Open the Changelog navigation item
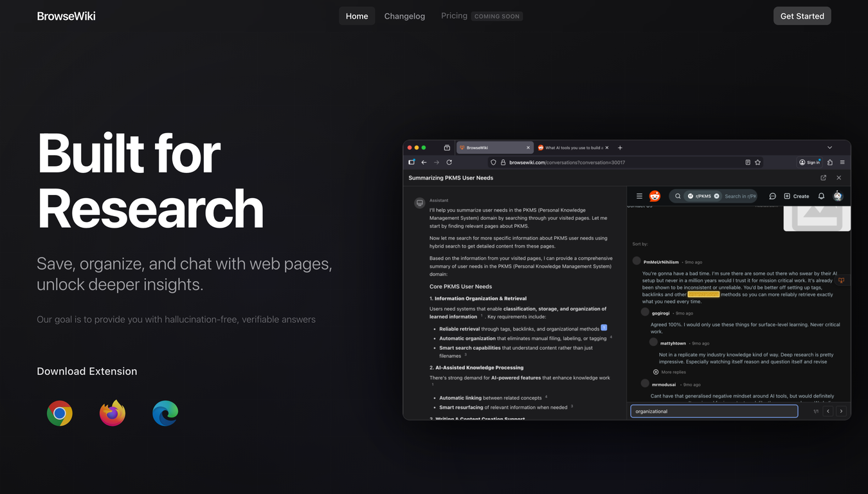Image resolution: width=868 pixels, height=494 pixels. (x=404, y=15)
